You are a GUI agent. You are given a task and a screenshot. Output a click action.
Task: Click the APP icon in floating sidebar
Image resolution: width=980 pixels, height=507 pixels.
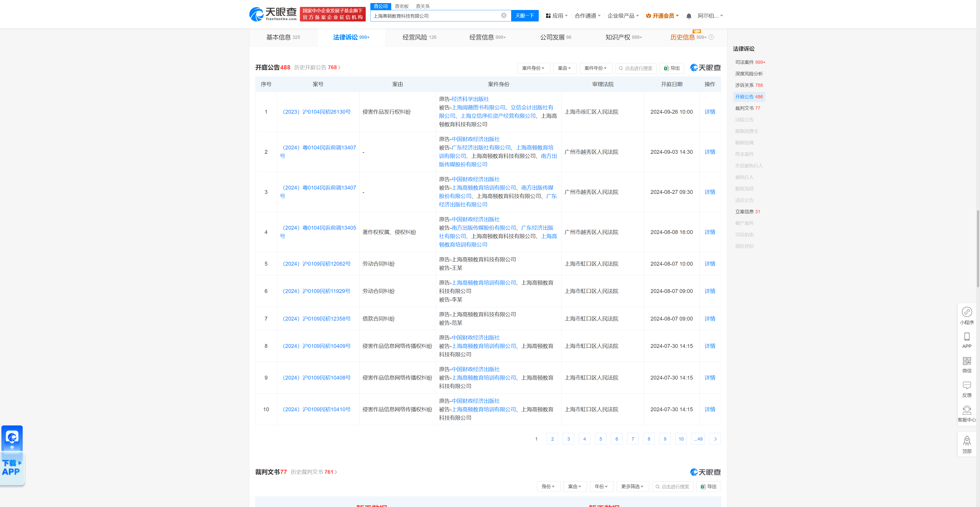[x=967, y=337]
